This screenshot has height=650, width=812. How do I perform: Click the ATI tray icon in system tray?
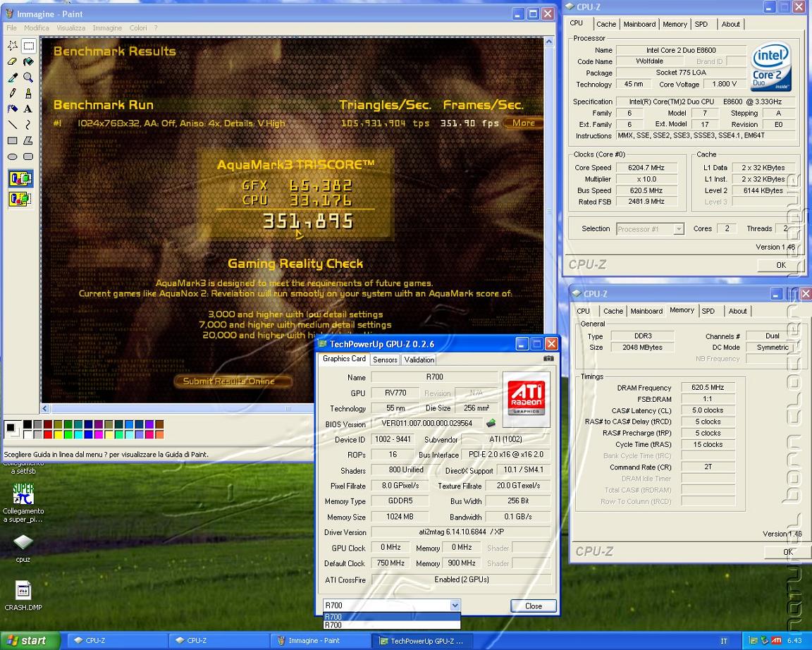click(776, 641)
